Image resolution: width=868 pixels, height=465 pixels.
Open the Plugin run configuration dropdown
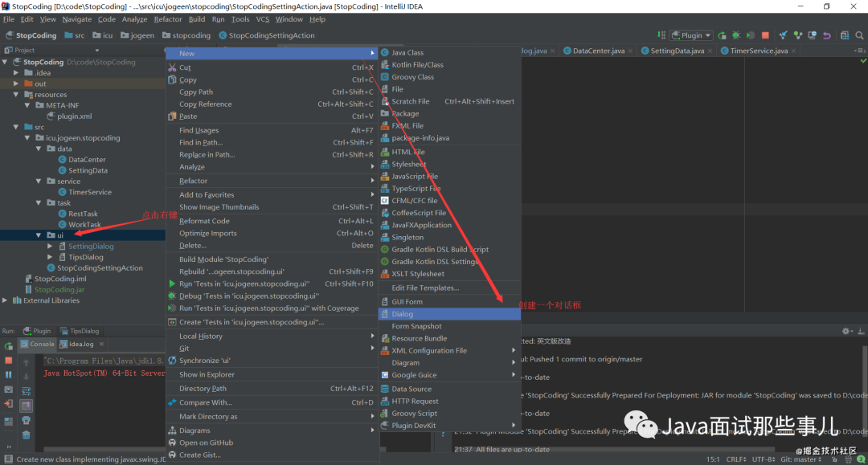(x=691, y=35)
